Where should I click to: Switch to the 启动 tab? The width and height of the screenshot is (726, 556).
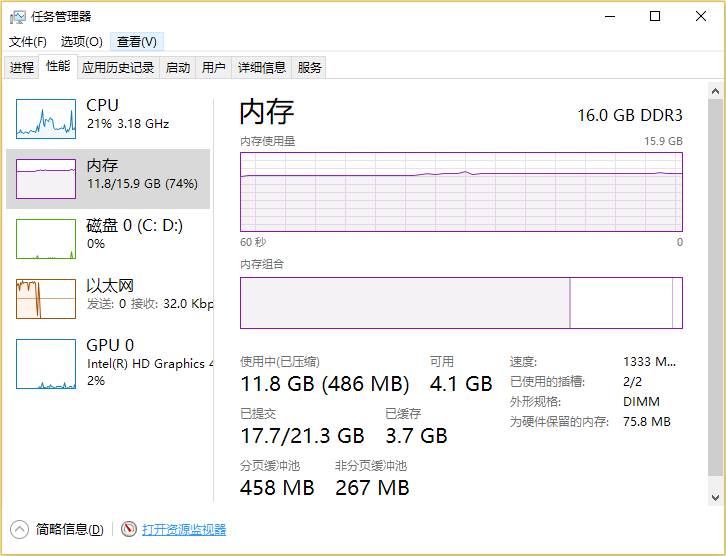pyautogui.click(x=178, y=68)
